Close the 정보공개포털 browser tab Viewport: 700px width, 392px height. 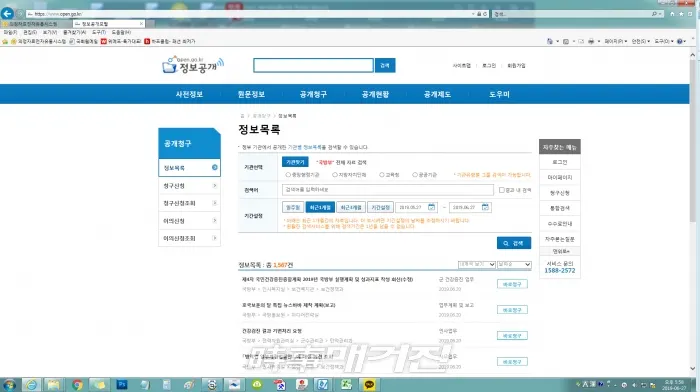pos(142,23)
